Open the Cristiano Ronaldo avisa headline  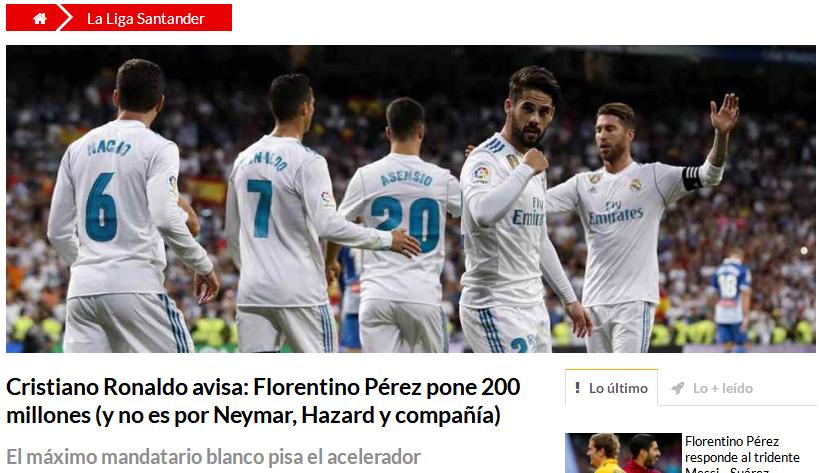tap(263, 401)
